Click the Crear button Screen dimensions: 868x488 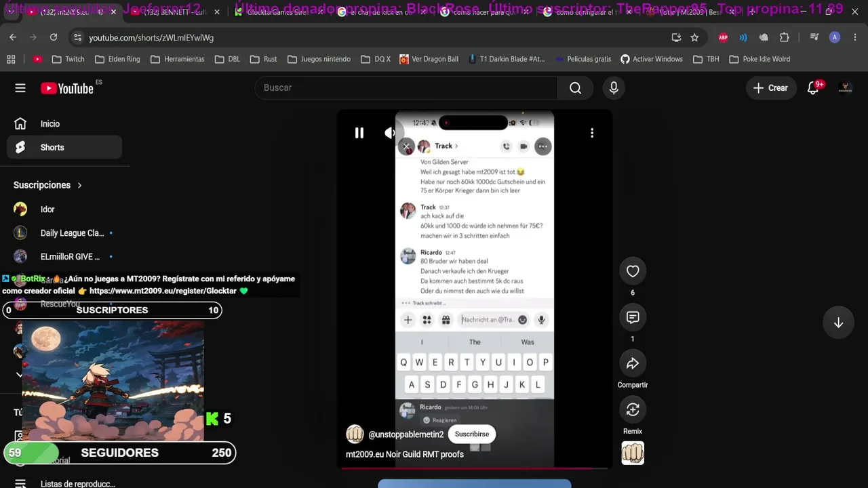[771, 88]
